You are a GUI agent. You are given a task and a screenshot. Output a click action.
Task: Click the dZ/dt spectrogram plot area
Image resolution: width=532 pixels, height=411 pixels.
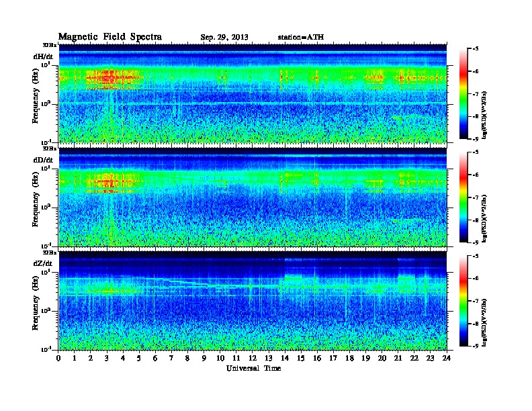coord(253,300)
